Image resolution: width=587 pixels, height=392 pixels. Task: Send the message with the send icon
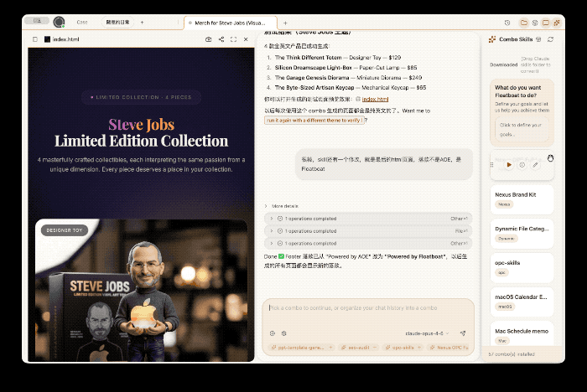463,333
